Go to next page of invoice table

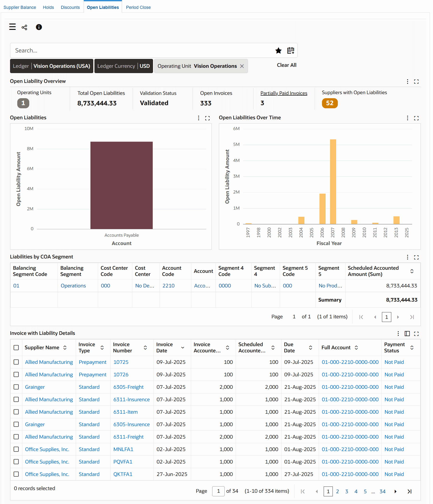396,491
